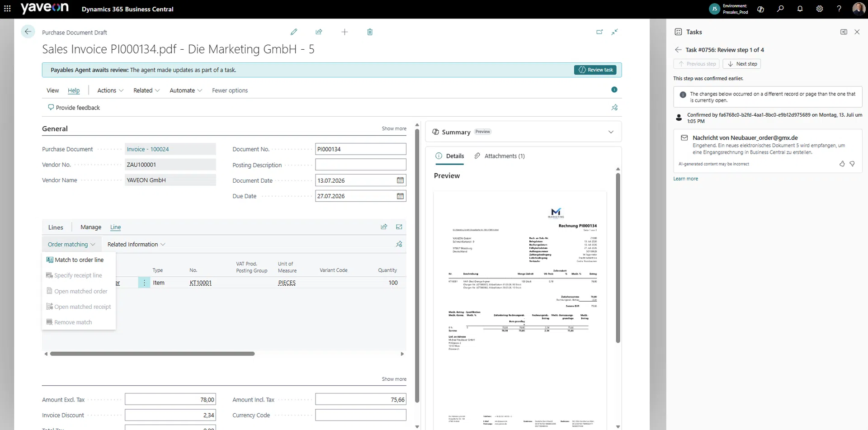This screenshot has width=868, height=430.
Task: Click the lines horizontal scrollbar
Action: [152, 354]
